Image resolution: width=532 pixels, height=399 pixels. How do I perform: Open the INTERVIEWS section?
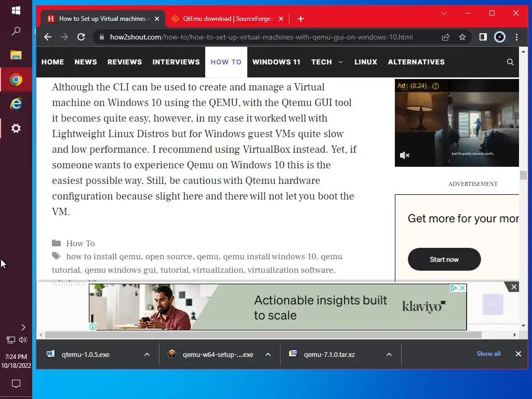tap(176, 62)
